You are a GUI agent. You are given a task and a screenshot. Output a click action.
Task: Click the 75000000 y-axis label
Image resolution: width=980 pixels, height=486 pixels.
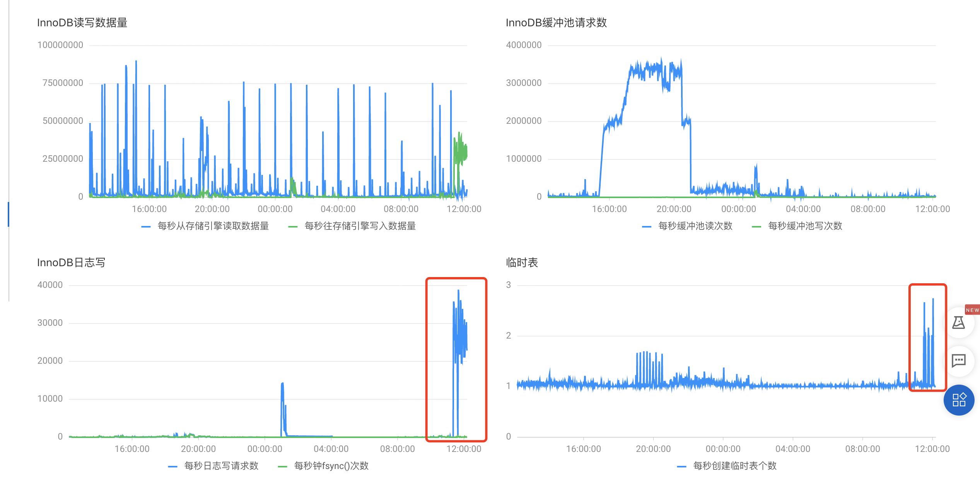(x=63, y=83)
